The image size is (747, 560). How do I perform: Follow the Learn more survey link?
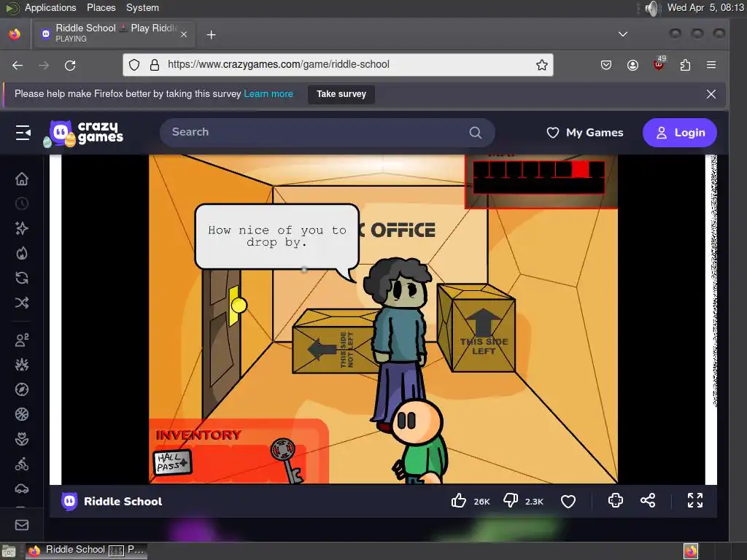point(268,94)
